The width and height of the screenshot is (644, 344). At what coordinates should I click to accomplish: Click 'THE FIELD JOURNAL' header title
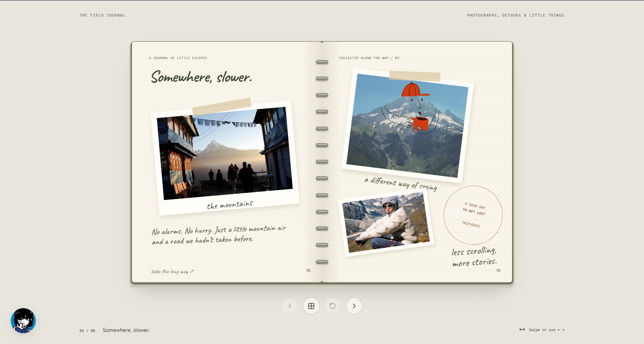[102, 15]
